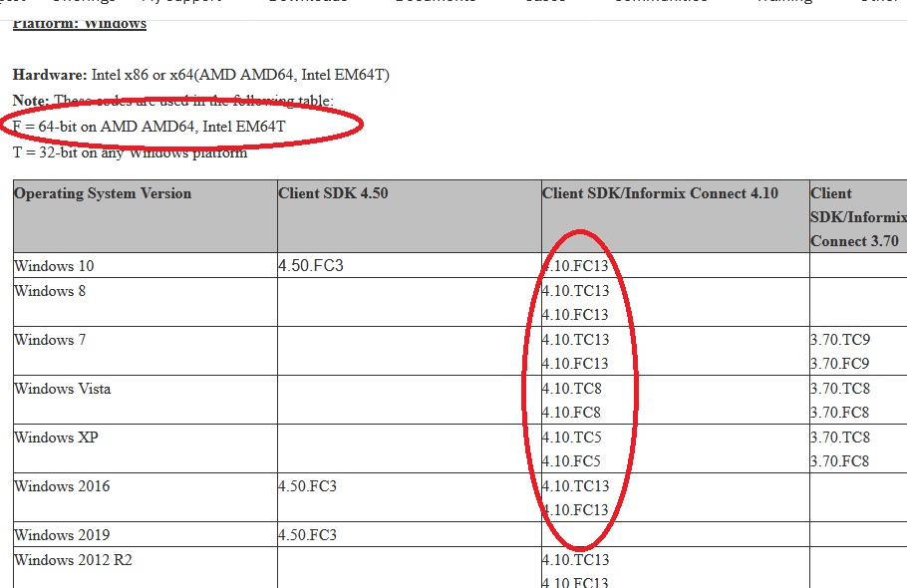Click the 'Connect 3.70' column header
This screenshot has width=907, height=588.
(858, 217)
